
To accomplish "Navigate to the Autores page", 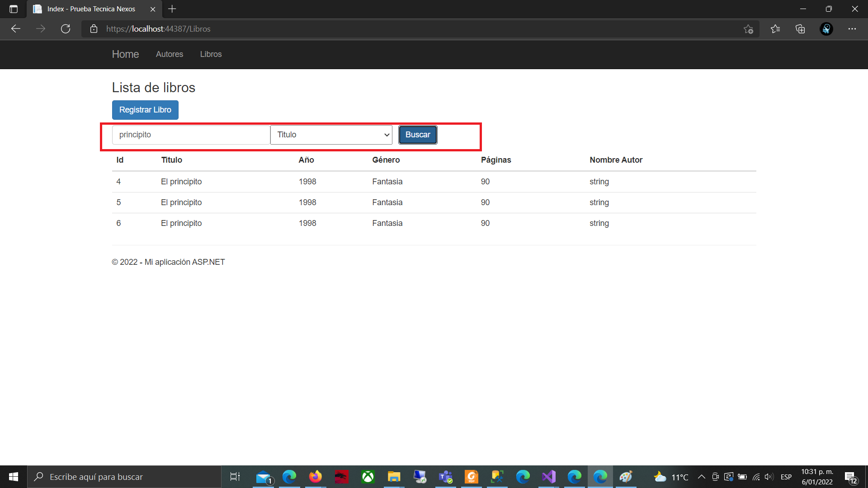I will coord(169,54).
